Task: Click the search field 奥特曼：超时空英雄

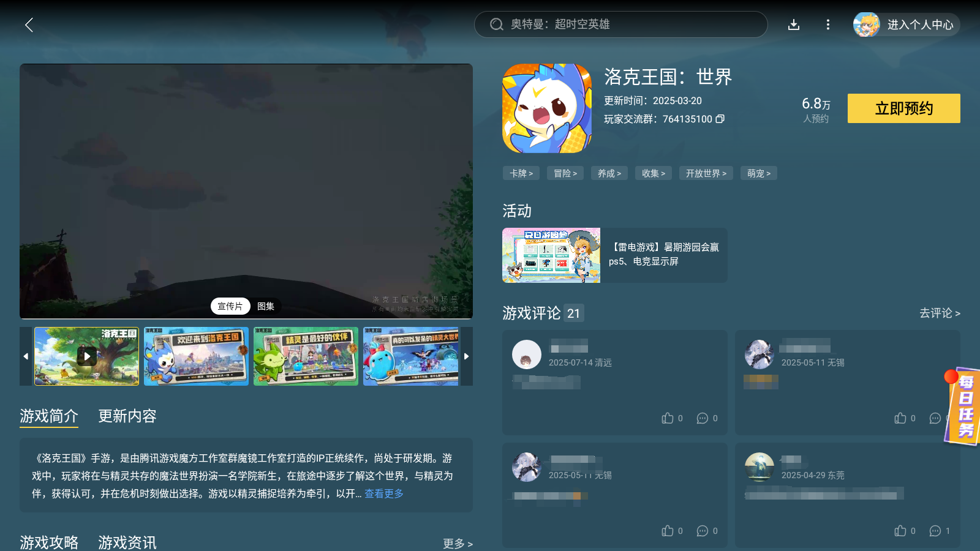Action: [620, 24]
